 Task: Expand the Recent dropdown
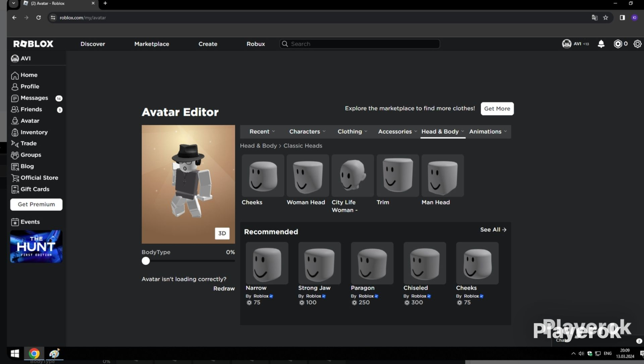point(262,131)
